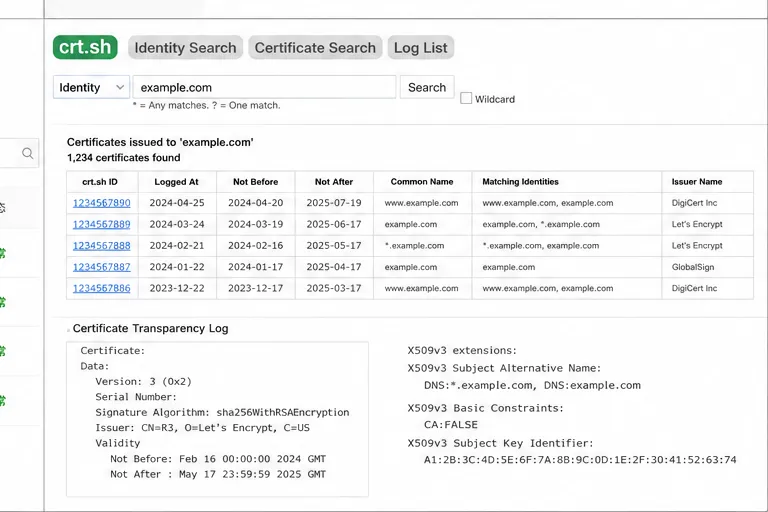Image resolution: width=768 pixels, height=512 pixels.
Task: Click the example.com search input field
Action: point(264,87)
